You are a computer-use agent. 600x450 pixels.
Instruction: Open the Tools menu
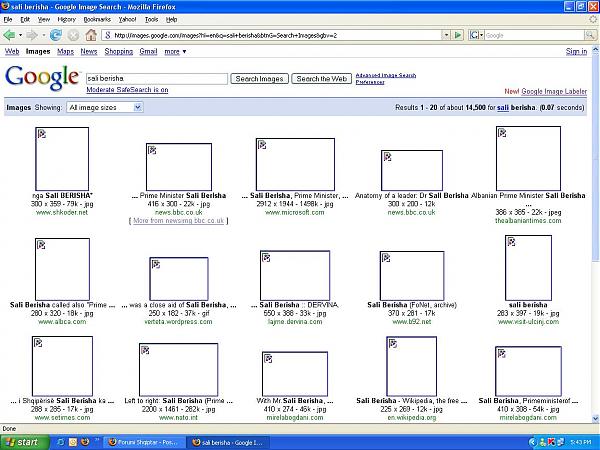click(151, 19)
